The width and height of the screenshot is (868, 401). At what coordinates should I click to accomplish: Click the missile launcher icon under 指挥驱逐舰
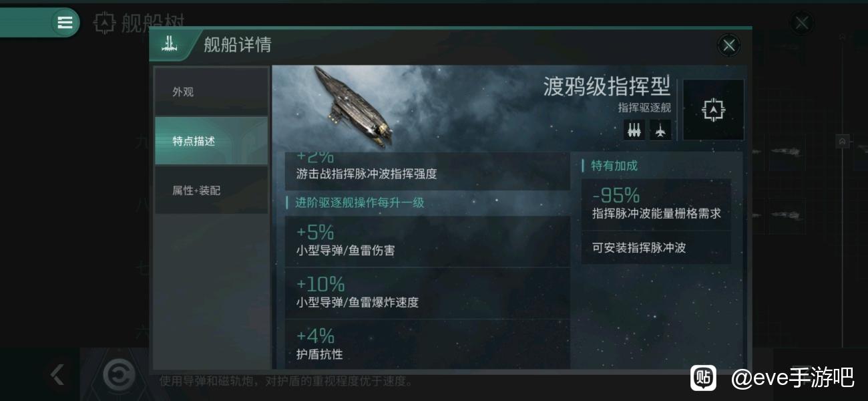(634, 130)
